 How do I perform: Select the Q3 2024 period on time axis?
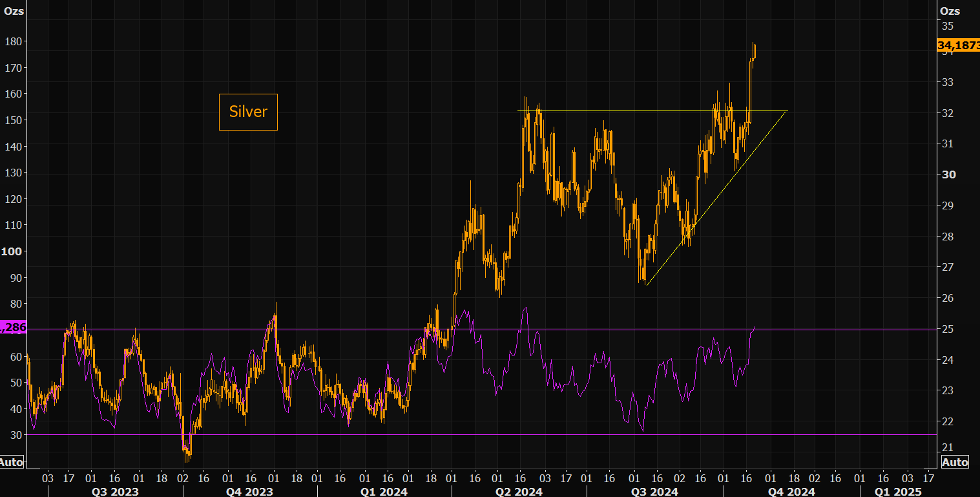(656, 492)
